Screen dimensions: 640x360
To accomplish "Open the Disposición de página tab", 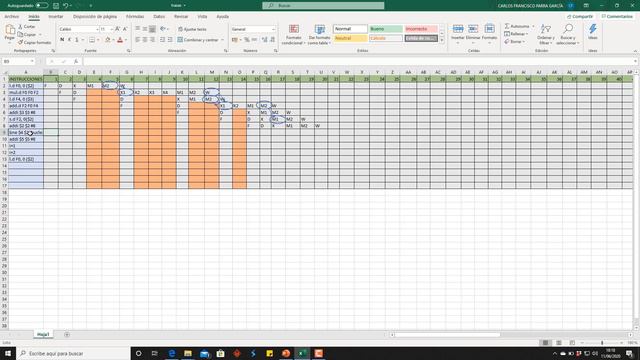I will click(95, 17).
